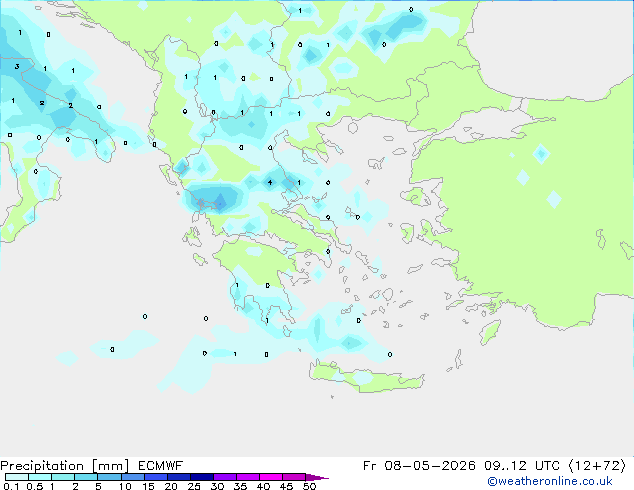Click the '0.1' legend scale label

point(11,486)
